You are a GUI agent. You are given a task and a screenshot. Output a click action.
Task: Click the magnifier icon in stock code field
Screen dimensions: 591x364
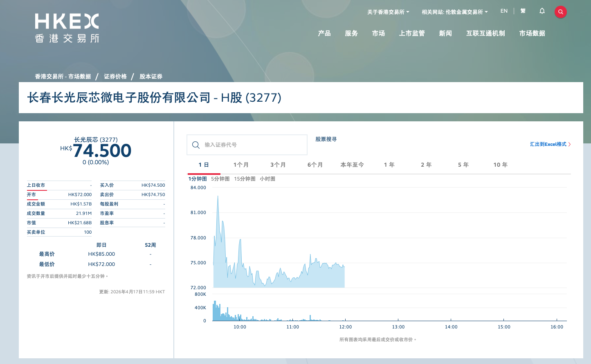coord(196,145)
